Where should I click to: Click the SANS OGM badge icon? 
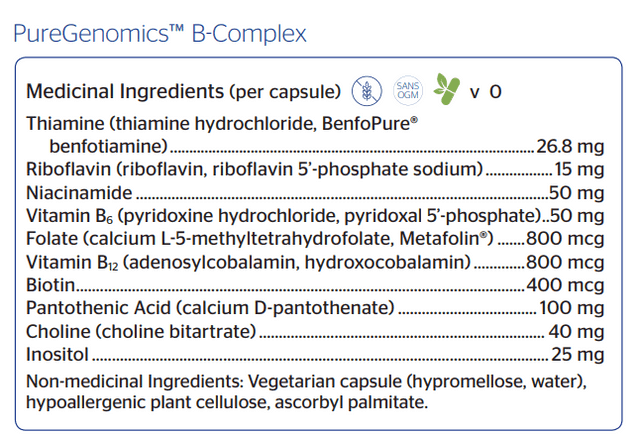(408, 91)
